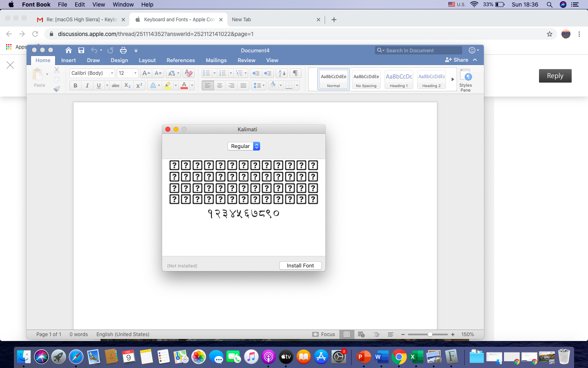Show paragraph marks with pilcrow icon
588x368 pixels.
(295, 73)
